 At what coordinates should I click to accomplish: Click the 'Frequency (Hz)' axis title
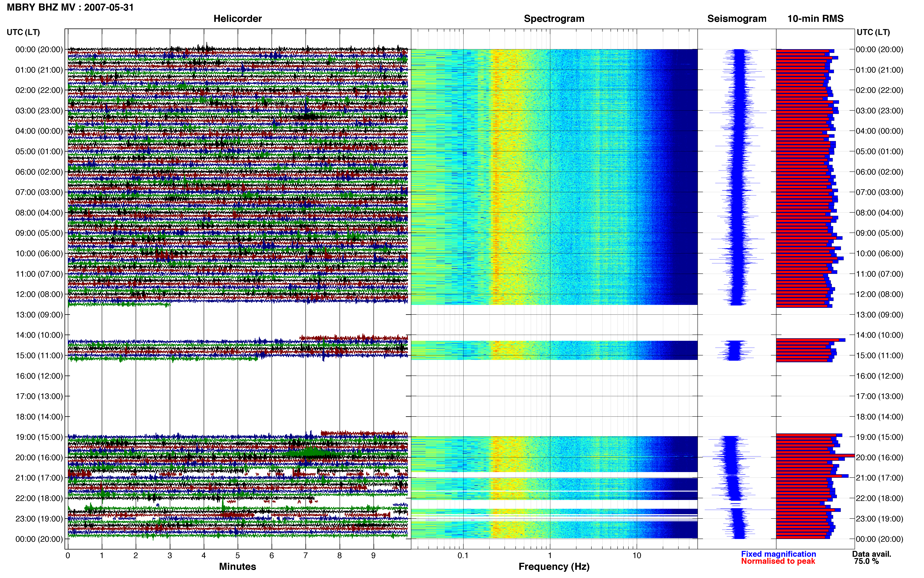click(x=554, y=566)
